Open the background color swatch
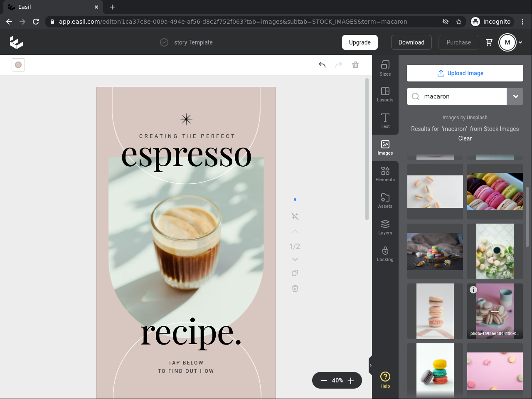The width and height of the screenshot is (532, 399). click(x=18, y=65)
